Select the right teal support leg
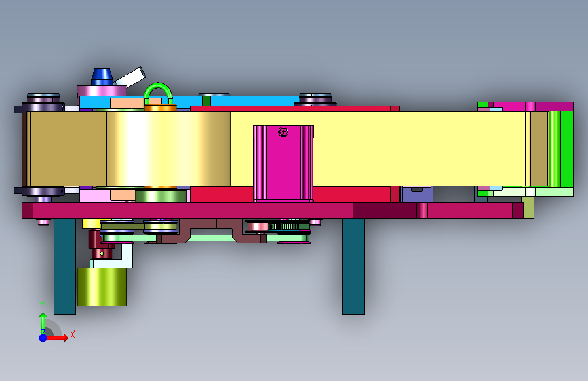Image resolution: width=588 pixels, height=381 pixels. 353,266
